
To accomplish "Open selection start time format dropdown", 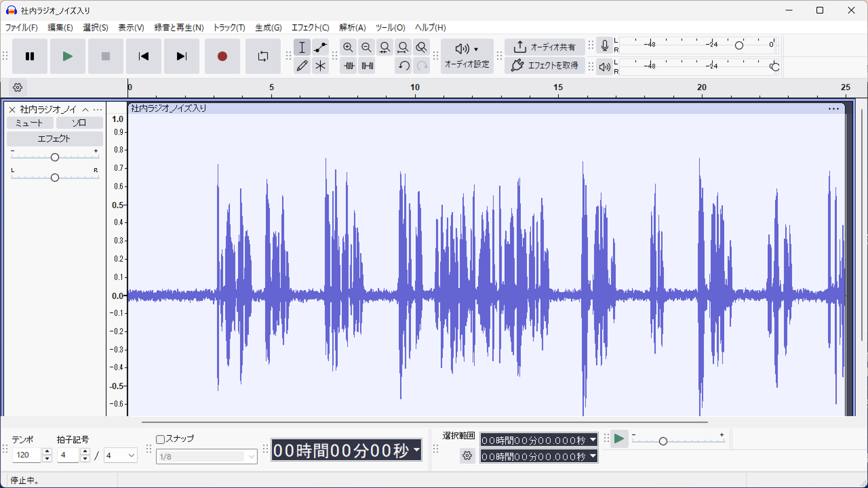I will (x=593, y=440).
